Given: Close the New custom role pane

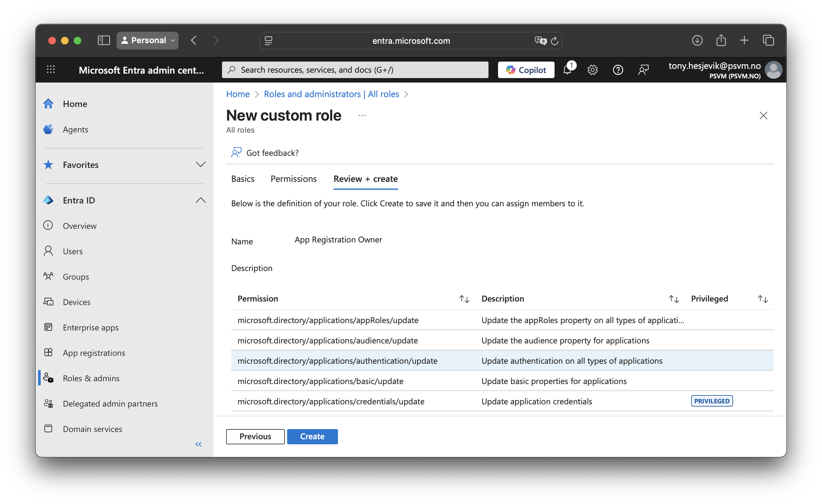Looking at the screenshot, I should [x=763, y=115].
